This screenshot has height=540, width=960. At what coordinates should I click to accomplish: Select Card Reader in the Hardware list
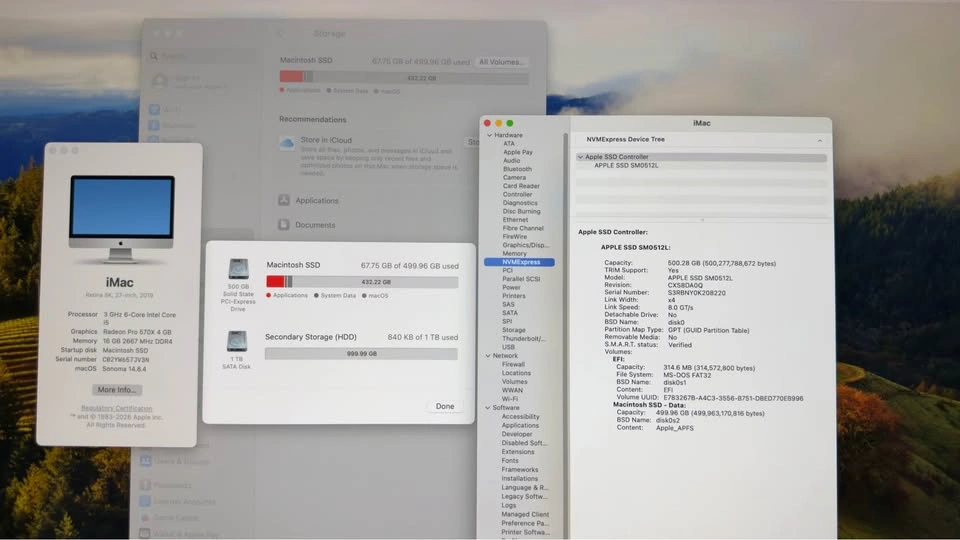[521, 186]
